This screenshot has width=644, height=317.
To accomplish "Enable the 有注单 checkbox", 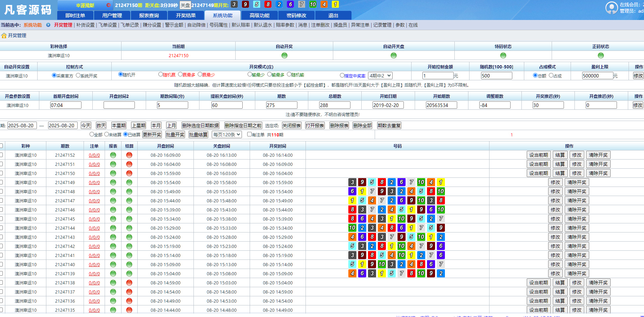I will pos(249,134).
